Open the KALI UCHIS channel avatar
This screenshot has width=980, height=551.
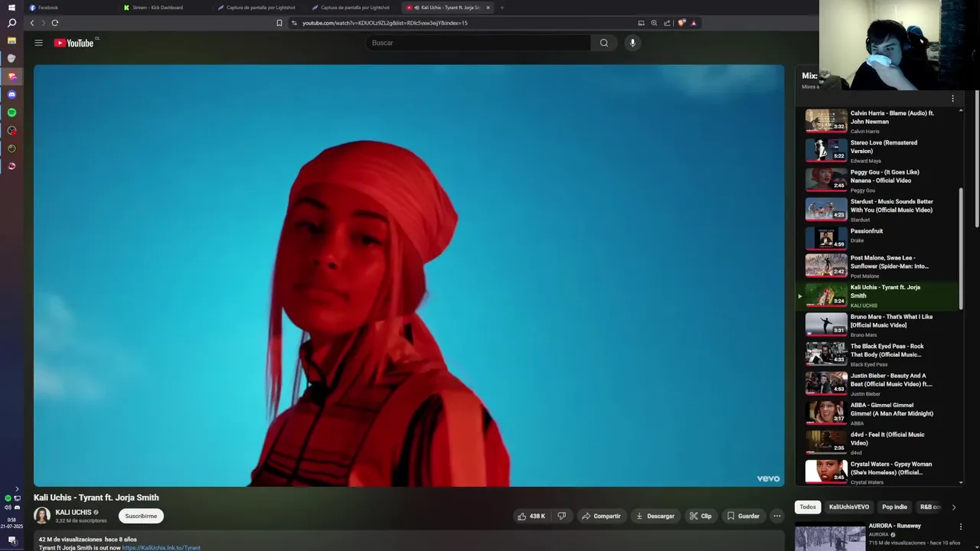(42, 516)
